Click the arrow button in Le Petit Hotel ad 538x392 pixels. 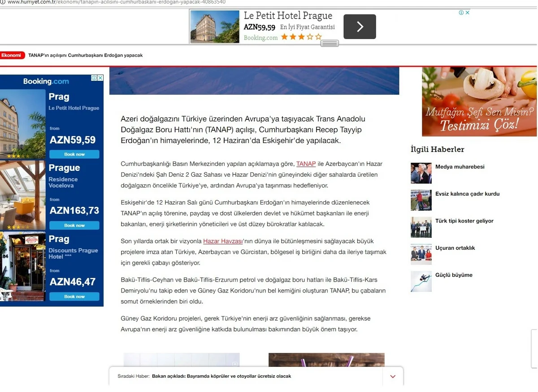point(360,27)
